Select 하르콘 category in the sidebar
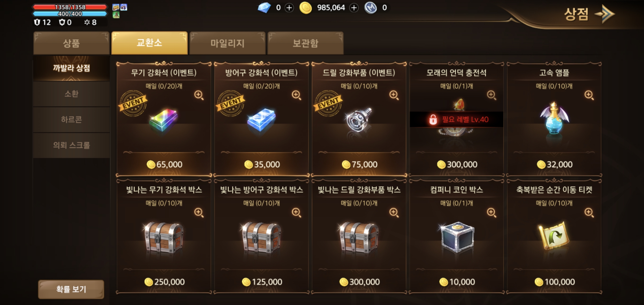Image resolution: width=644 pixels, height=305 pixels. click(x=71, y=119)
